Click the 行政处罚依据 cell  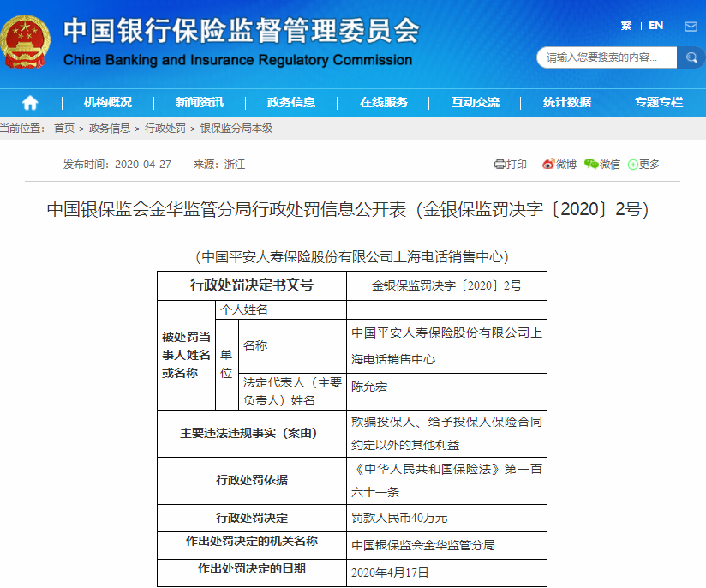click(x=252, y=480)
